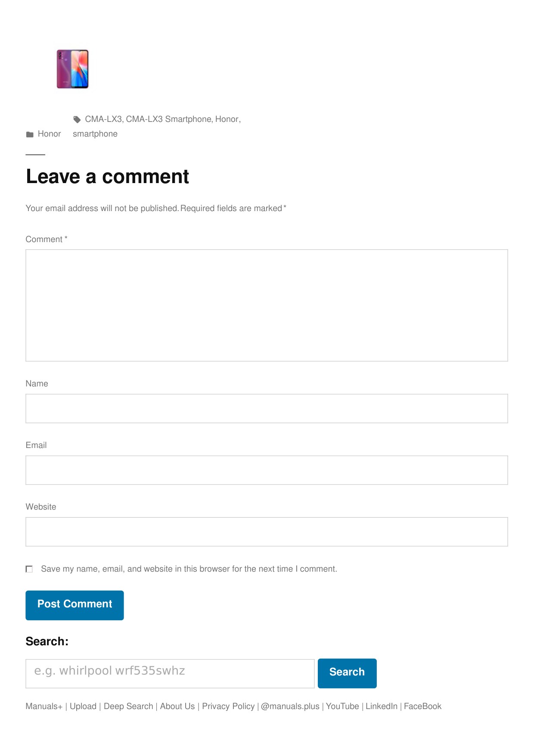Focus the Comment text area

pos(267,305)
